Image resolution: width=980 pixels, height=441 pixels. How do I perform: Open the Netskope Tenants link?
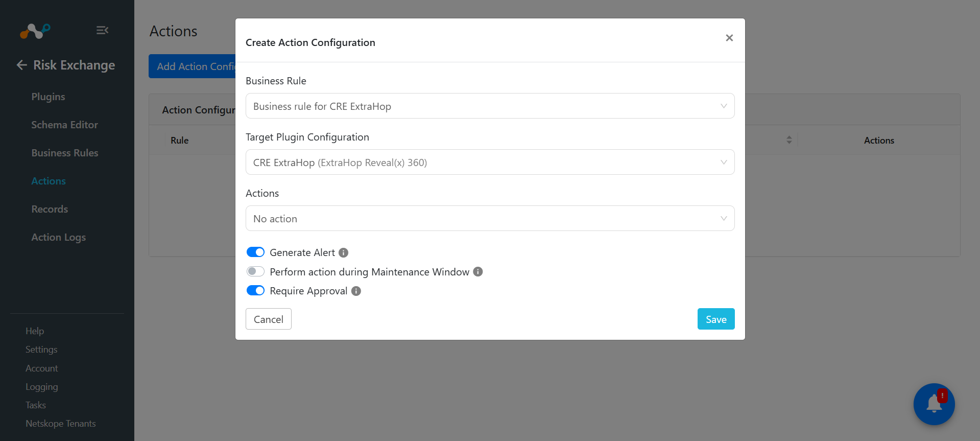point(61,424)
